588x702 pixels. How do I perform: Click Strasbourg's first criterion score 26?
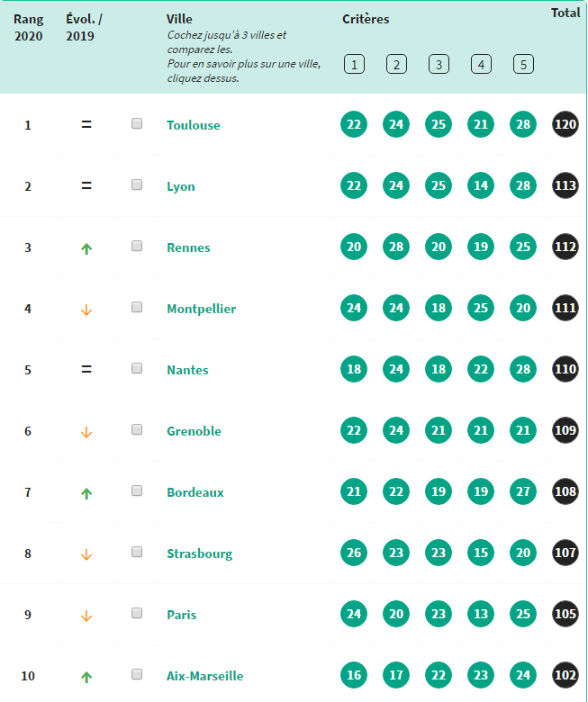click(x=354, y=553)
